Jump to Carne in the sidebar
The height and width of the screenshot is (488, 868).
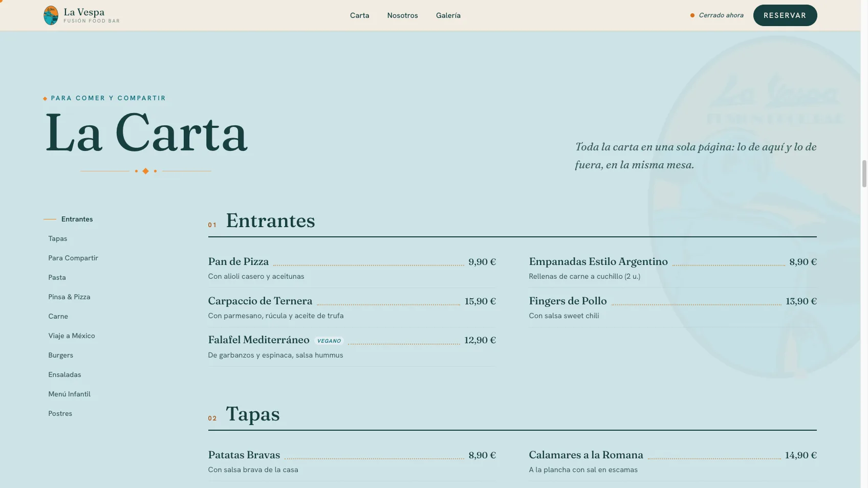tap(58, 316)
